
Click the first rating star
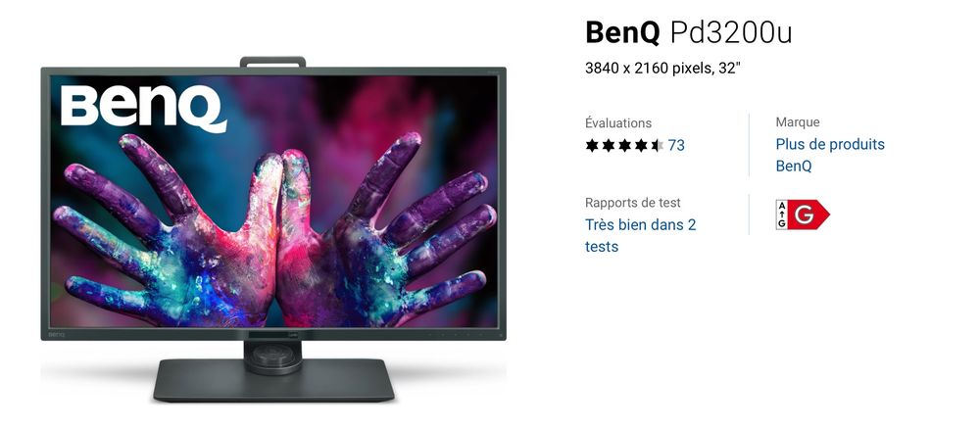pyautogui.click(x=592, y=146)
